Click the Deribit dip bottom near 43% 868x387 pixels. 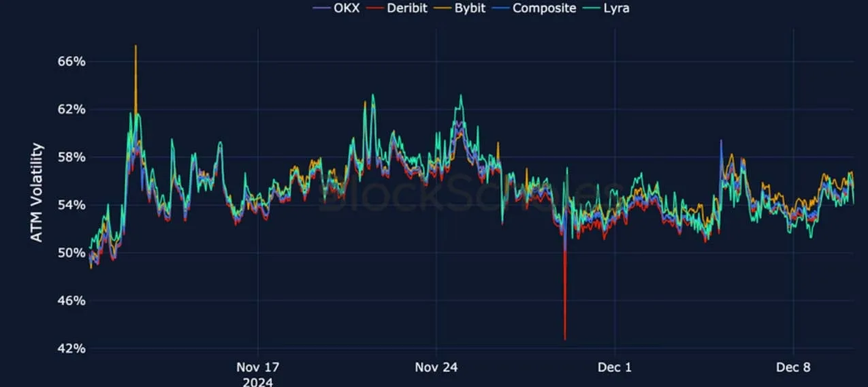pos(565,339)
